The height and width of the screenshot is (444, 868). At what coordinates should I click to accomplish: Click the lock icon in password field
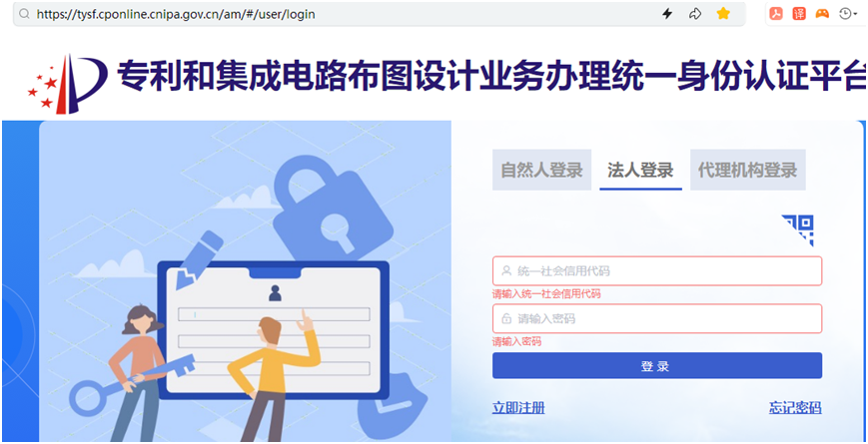tap(506, 318)
